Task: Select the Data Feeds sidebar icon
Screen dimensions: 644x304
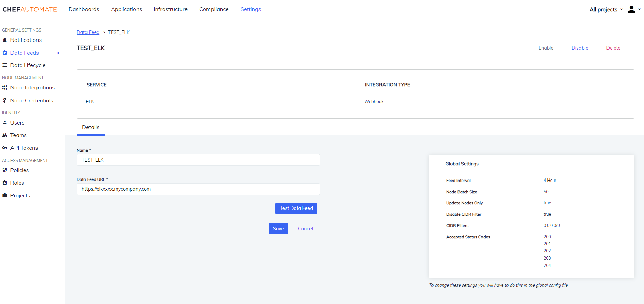Action: click(x=5, y=53)
